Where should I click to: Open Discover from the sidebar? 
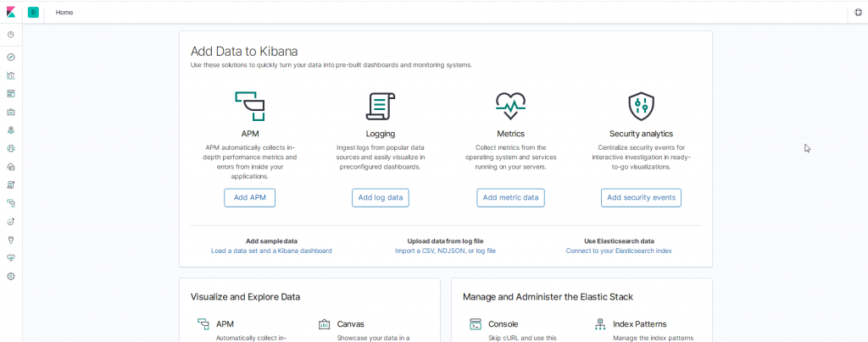click(x=10, y=57)
